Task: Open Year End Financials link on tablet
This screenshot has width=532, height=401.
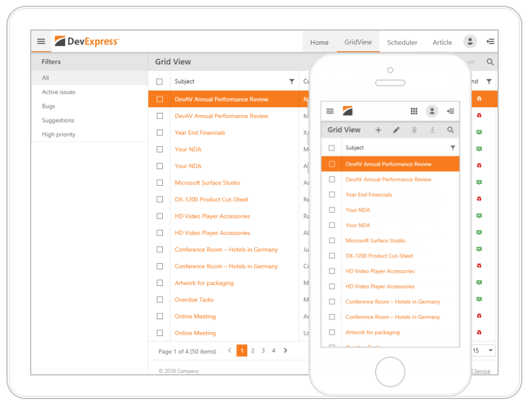Action: click(200, 133)
